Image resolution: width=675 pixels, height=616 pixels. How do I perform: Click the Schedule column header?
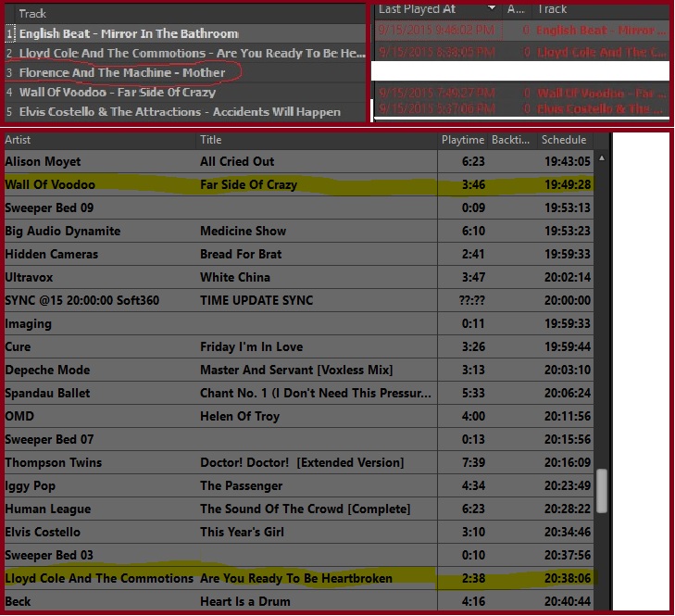(564, 140)
